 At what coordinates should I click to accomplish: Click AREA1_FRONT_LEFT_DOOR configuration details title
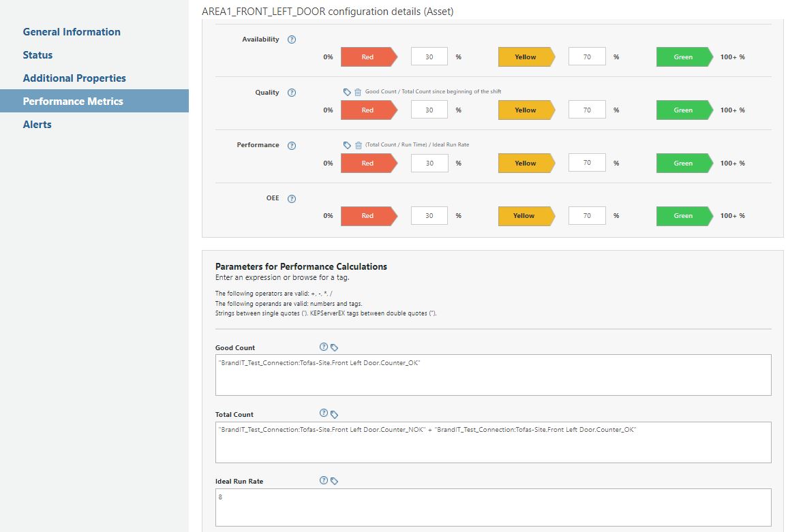[x=328, y=11]
